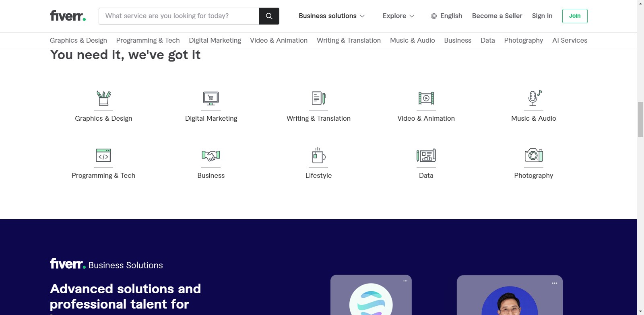Click the Music & Audio microphone icon
Viewport: 644px width, 315px height.
coord(533,98)
